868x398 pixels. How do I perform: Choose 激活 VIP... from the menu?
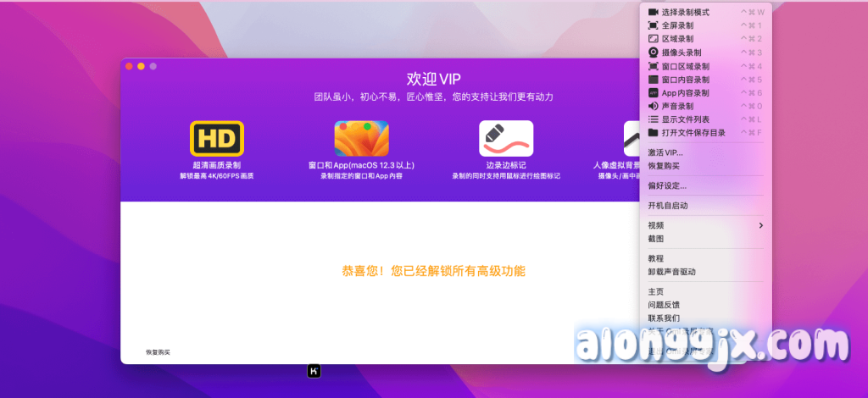point(665,152)
